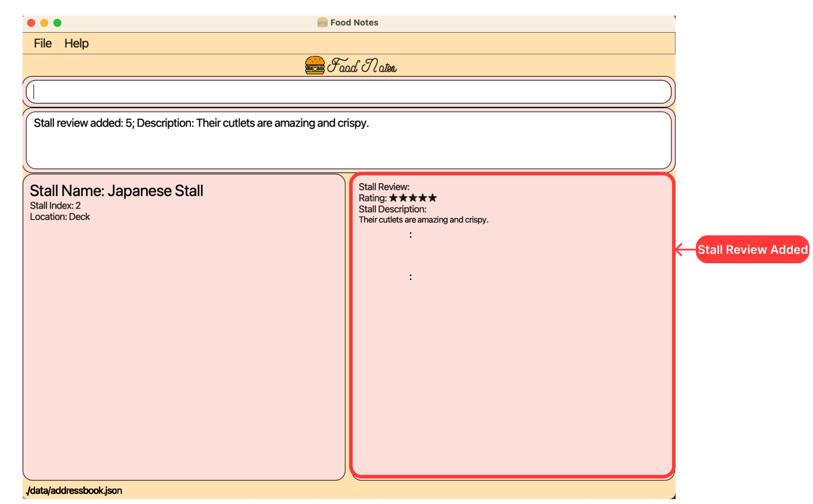Click the Food Notes cursive heading text
The image size is (813, 504).
362,66
